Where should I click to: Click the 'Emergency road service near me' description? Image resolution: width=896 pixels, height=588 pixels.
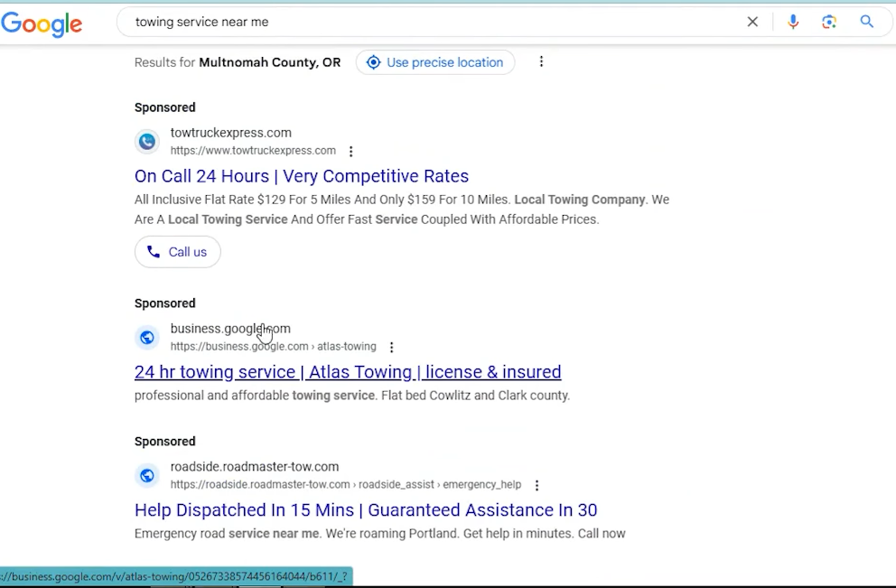point(380,534)
